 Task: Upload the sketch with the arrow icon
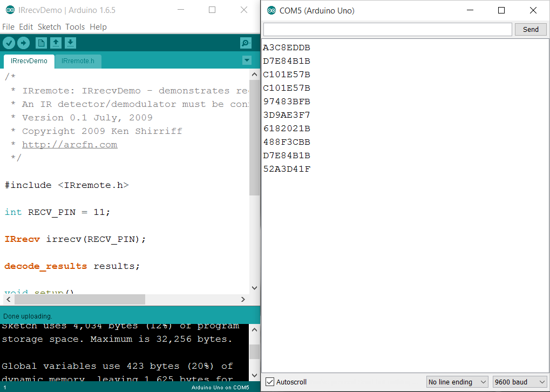23,43
